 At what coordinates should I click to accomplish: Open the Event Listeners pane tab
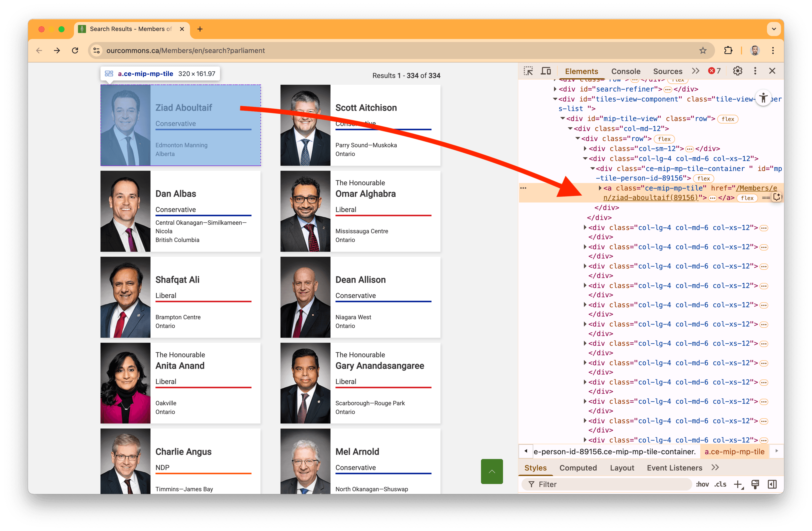[x=674, y=468]
